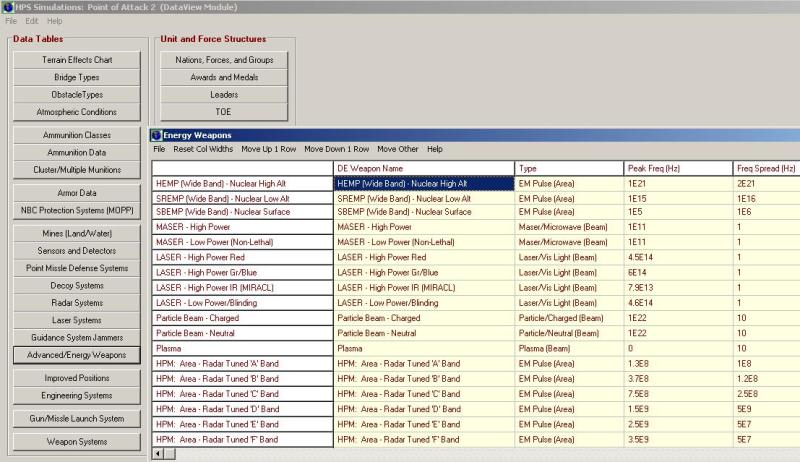The height and width of the screenshot is (462, 800).
Task: Click Move Up 1 Row
Action: click(x=268, y=149)
